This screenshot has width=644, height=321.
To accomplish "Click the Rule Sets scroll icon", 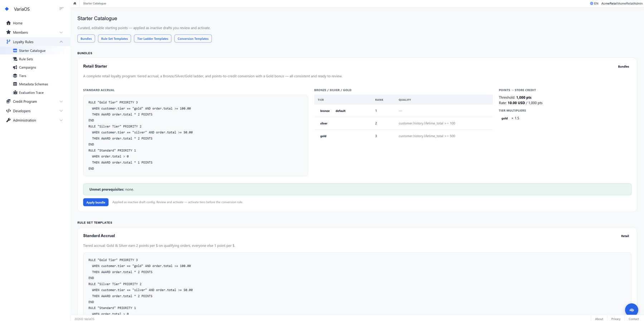I will [15, 59].
